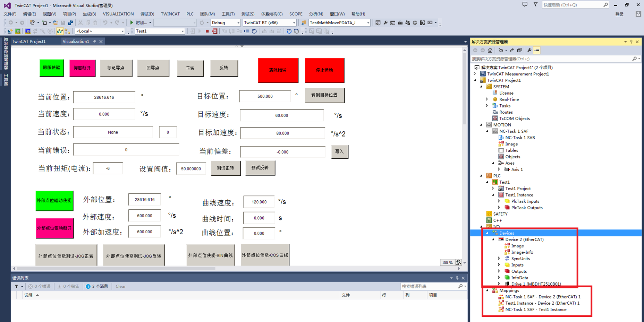The width and height of the screenshot is (644, 322).
Task: Toggle the 3 个消息 messages filter
Action: click(x=97, y=286)
